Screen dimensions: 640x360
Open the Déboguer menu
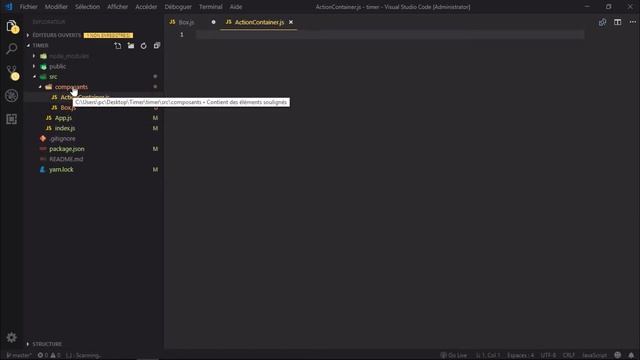click(x=178, y=7)
